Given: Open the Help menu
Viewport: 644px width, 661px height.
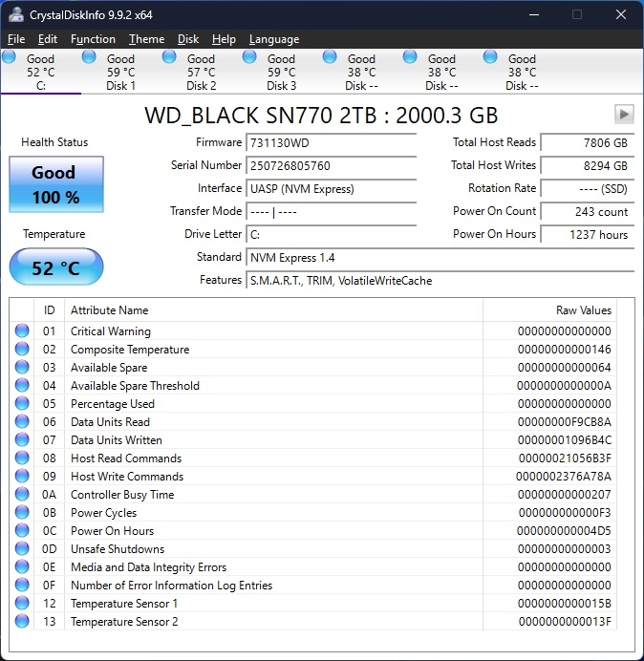Looking at the screenshot, I should pos(224,39).
